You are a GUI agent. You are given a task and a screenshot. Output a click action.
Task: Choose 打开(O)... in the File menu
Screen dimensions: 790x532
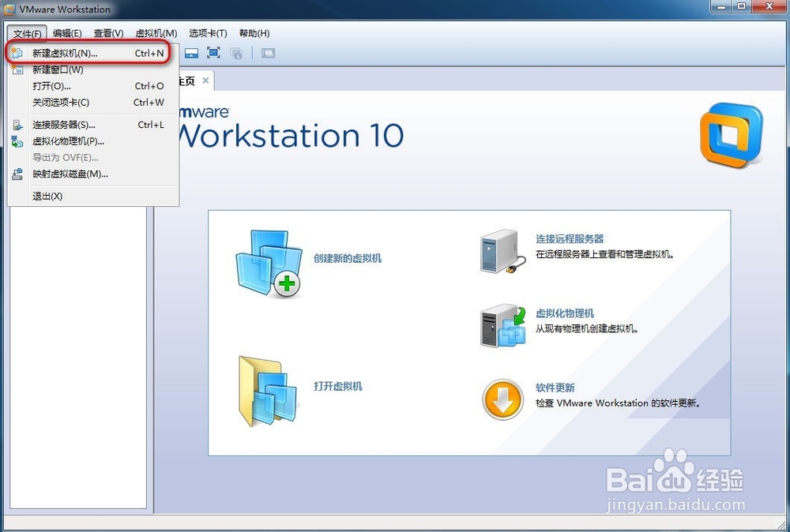(92, 86)
